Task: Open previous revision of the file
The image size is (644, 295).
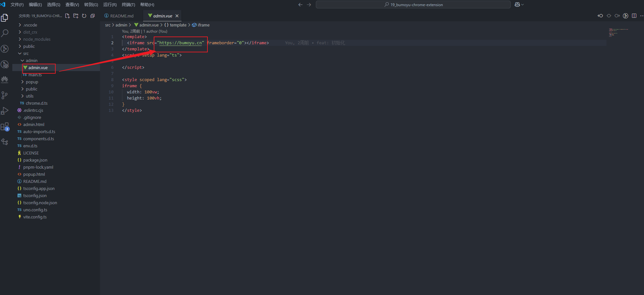Action: point(600,16)
